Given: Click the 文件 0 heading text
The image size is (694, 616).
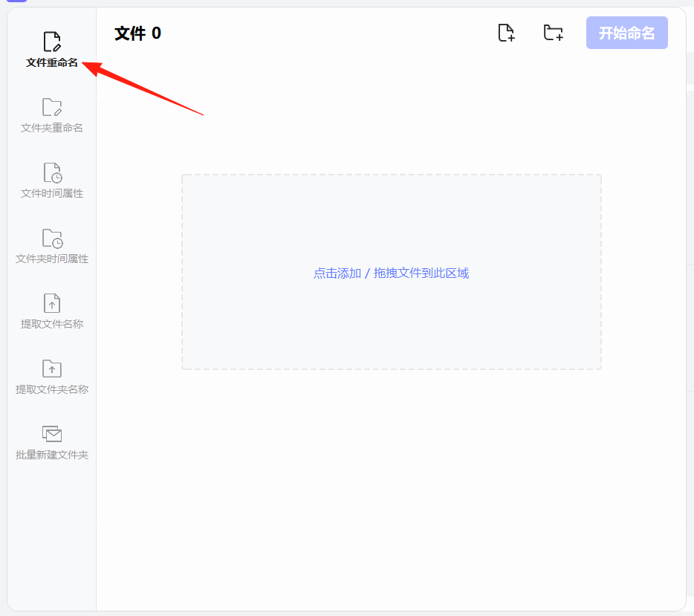Looking at the screenshot, I should click(x=137, y=33).
